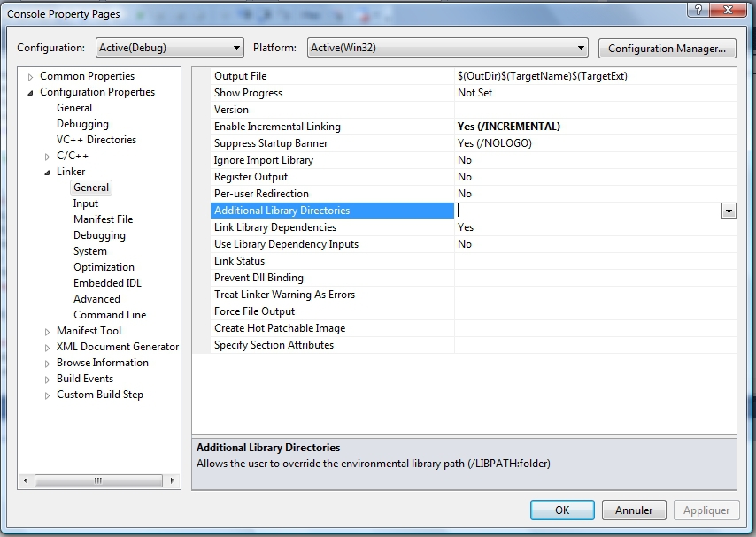This screenshot has width=756, height=537.
Task: Expand the Build Events node
Action: pyautogui.click(x=48, y=380)
